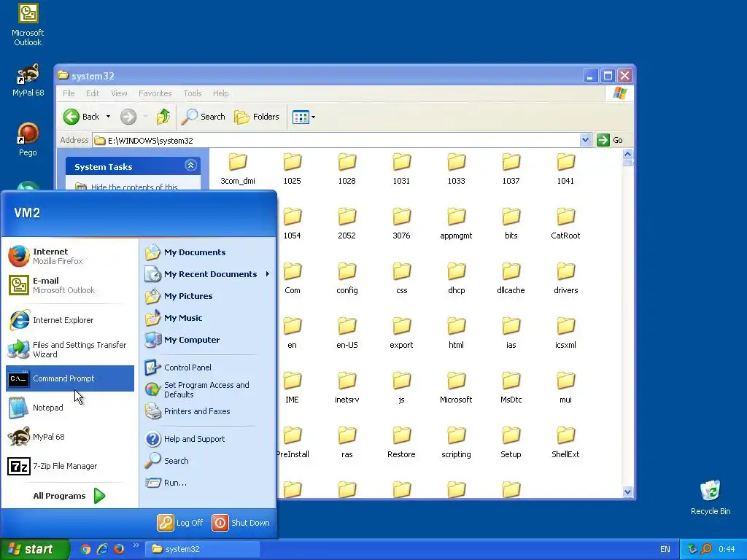The image size is (747, 560).
Task: Select the inetsrv folder
Action: [x=347, y=388]
